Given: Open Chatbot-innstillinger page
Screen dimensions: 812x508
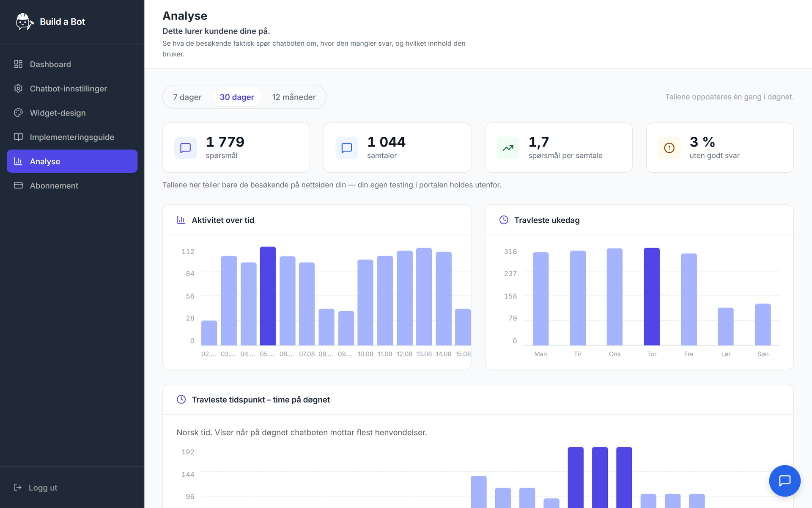Looking at the screenshot, I should 72,88.
